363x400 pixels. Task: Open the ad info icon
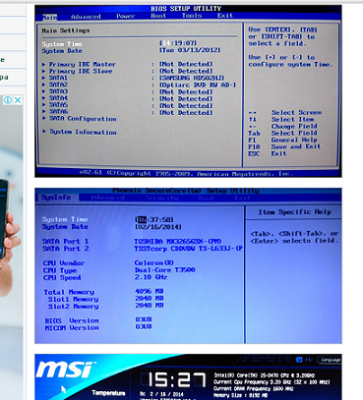point(8,100)
